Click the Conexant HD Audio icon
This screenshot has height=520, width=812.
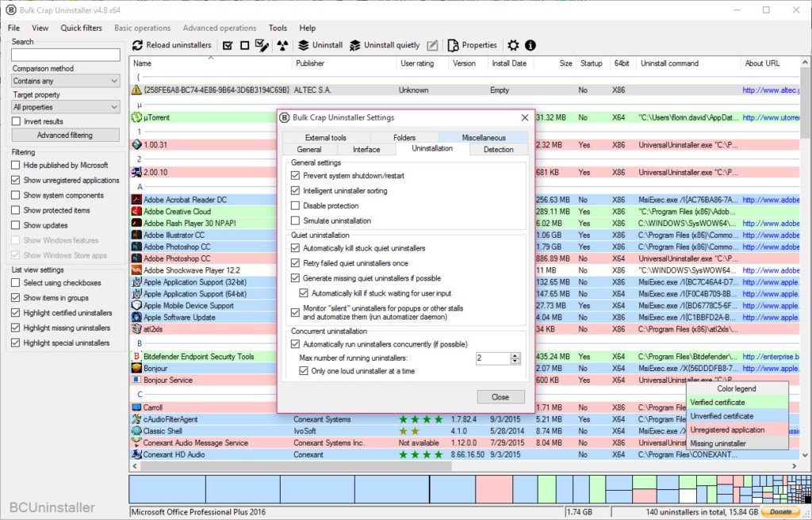(x=136, y=454)
